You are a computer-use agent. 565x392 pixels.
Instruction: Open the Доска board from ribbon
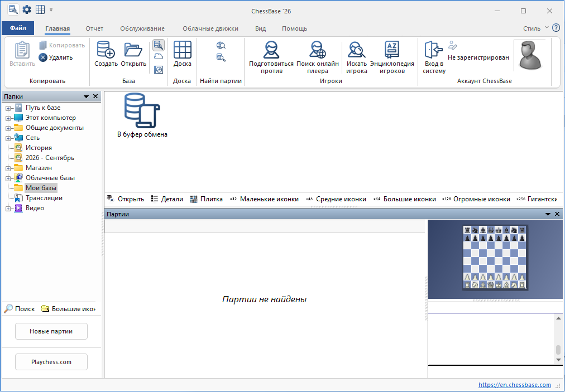183,54
